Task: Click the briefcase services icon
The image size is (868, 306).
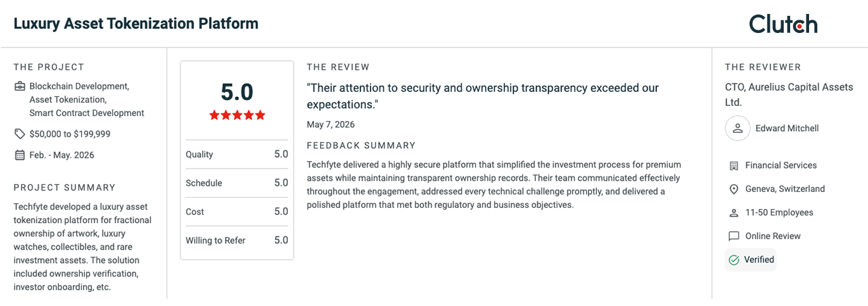Action: 20,86
